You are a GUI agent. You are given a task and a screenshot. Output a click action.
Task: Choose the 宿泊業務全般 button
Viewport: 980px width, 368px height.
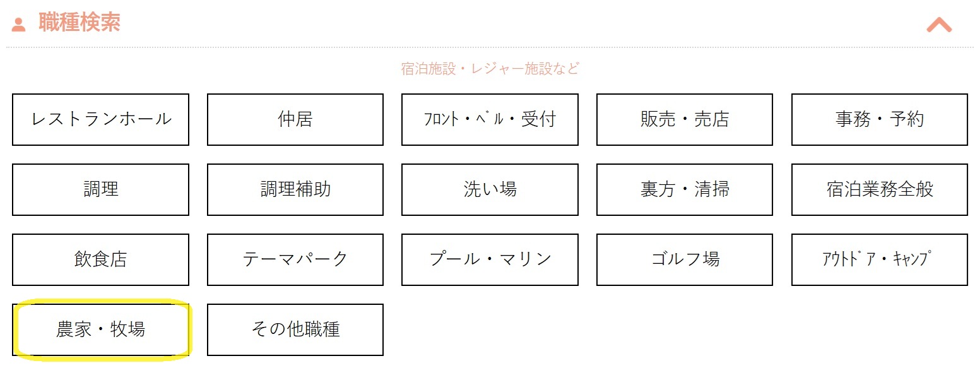tap(880, 189)
